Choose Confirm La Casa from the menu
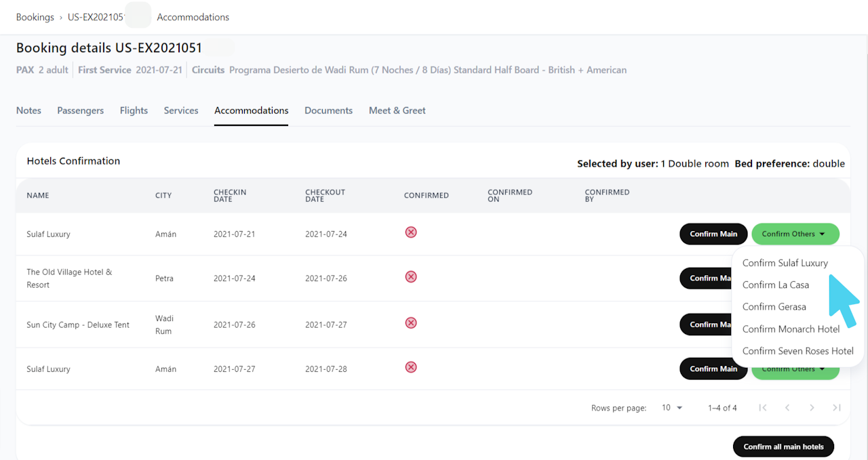868x460 pixels. click(x=775, y=285)
